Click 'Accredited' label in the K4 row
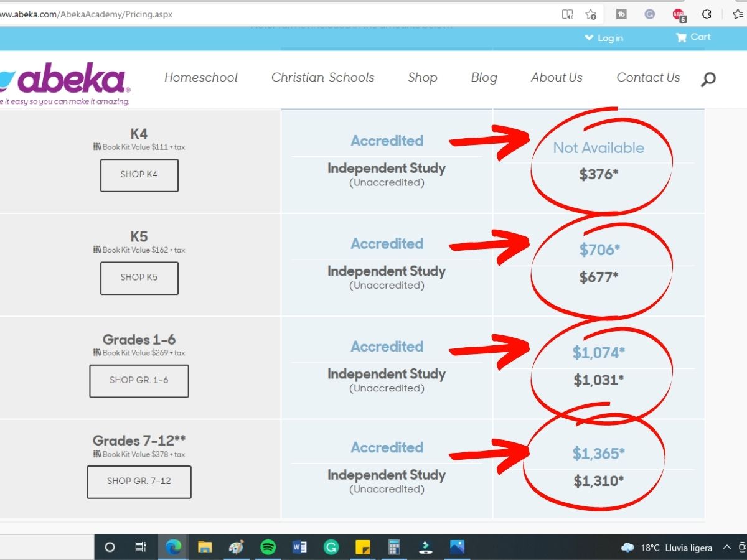 pyautogui.click(x=387, y=141)
